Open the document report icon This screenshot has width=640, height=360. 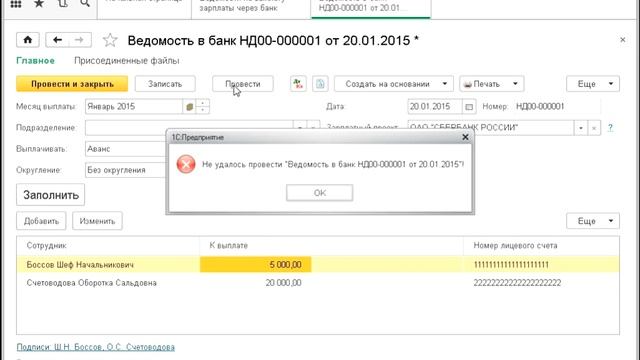[320, 84]
